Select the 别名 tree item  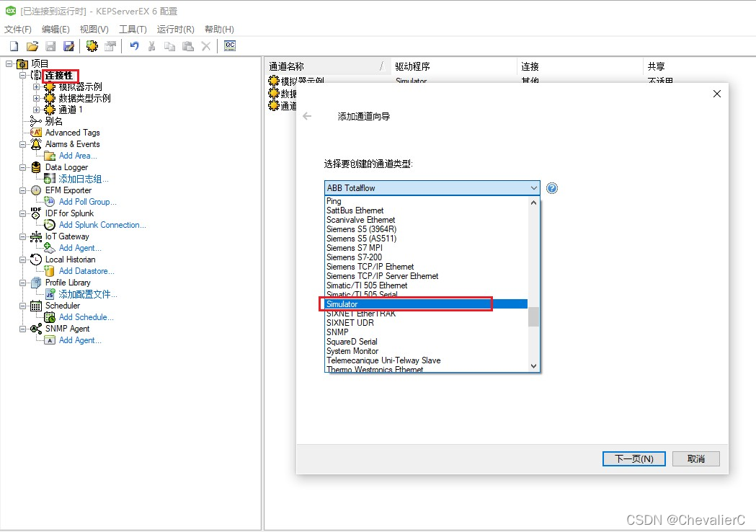[x=53, y=121]
